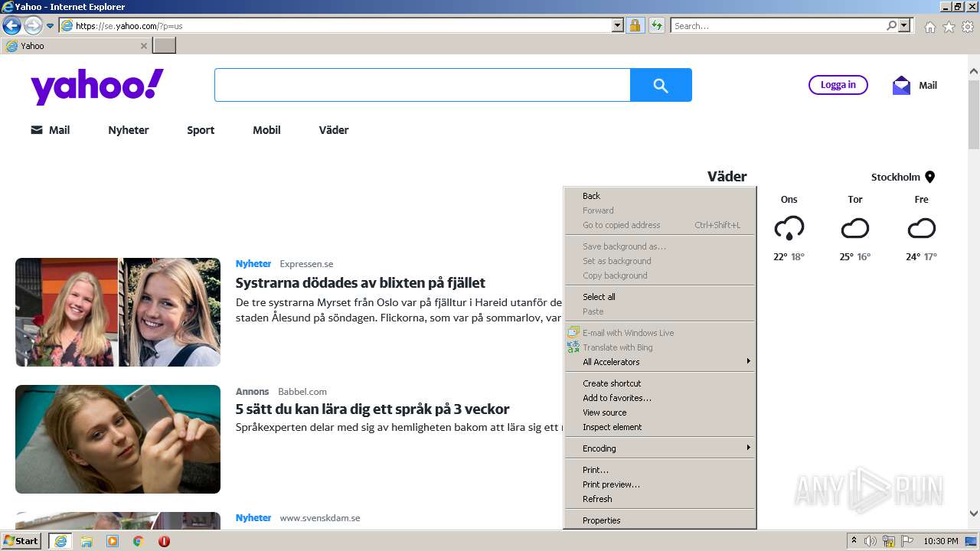The width and height of the screenshot is (980, 551).
Task: Select Back in the context menu
Action: coord(660,196)
